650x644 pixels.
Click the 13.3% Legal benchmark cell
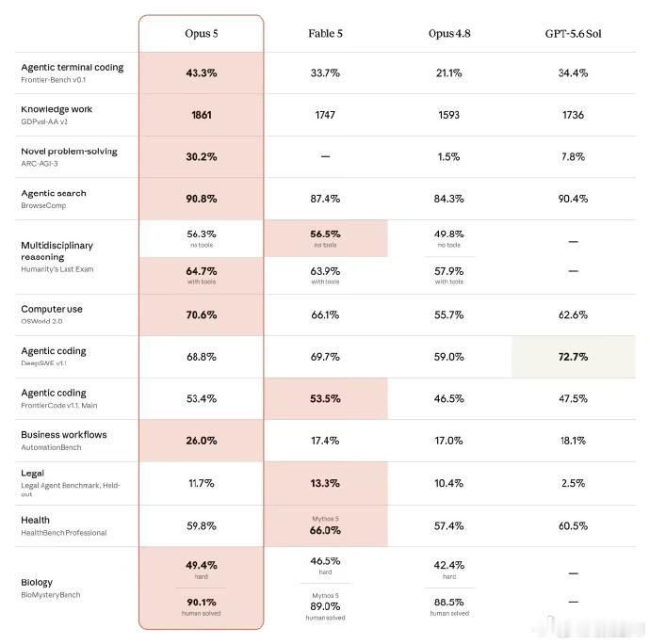325,483
